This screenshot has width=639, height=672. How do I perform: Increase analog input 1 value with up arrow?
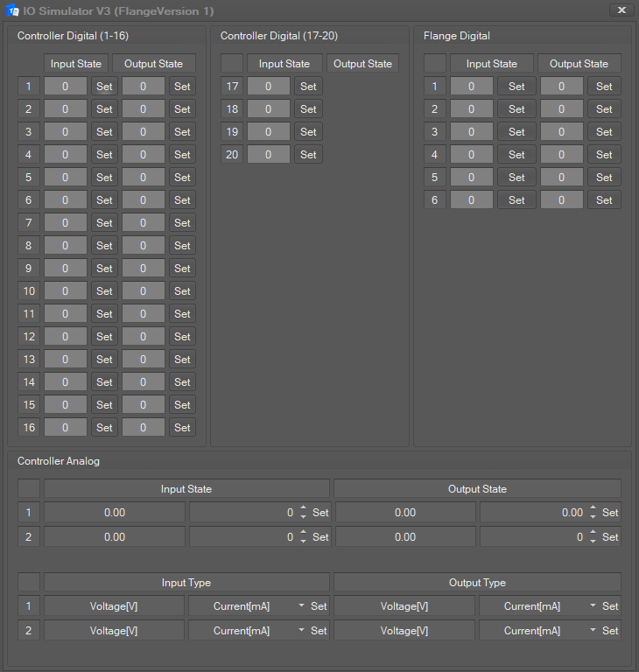coord(303,508)
